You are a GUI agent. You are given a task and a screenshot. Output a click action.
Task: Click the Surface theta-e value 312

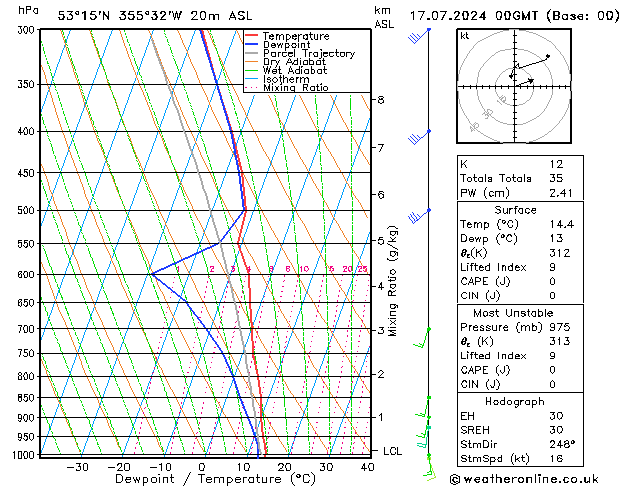point(560,253)
